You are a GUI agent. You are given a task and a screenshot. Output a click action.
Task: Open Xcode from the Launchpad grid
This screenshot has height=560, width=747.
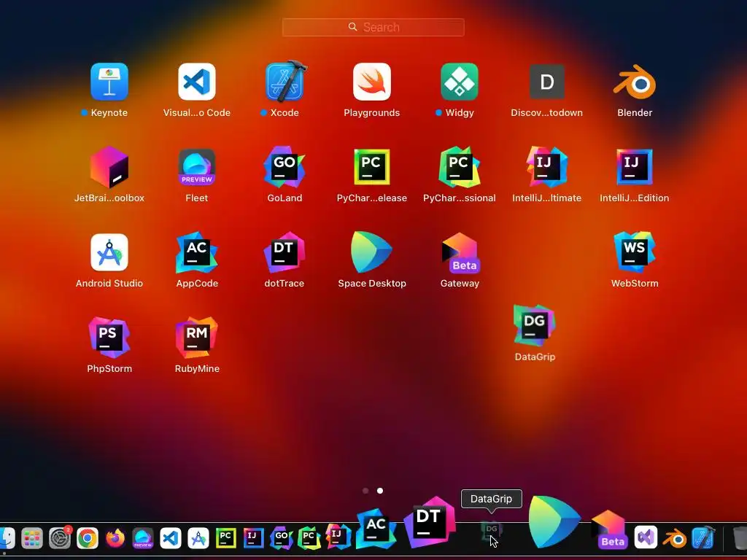(285, 82)
